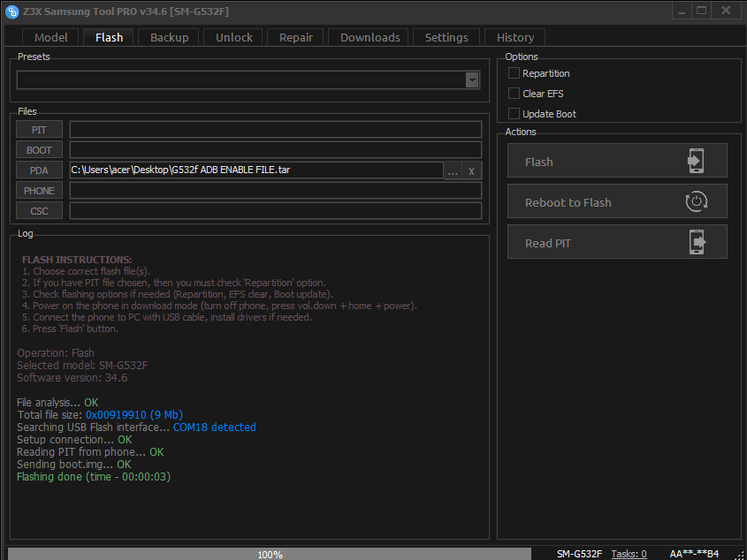
Task: Close the Z3X Samsung Tool window
Action: pyautogui.click(x=727, y=11)
